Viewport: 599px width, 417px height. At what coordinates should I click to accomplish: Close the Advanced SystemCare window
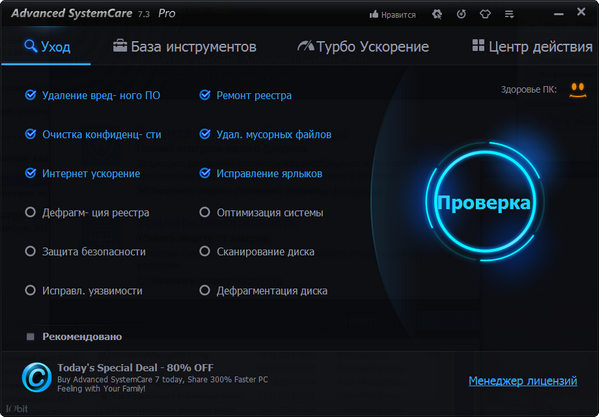click(581, 13)
